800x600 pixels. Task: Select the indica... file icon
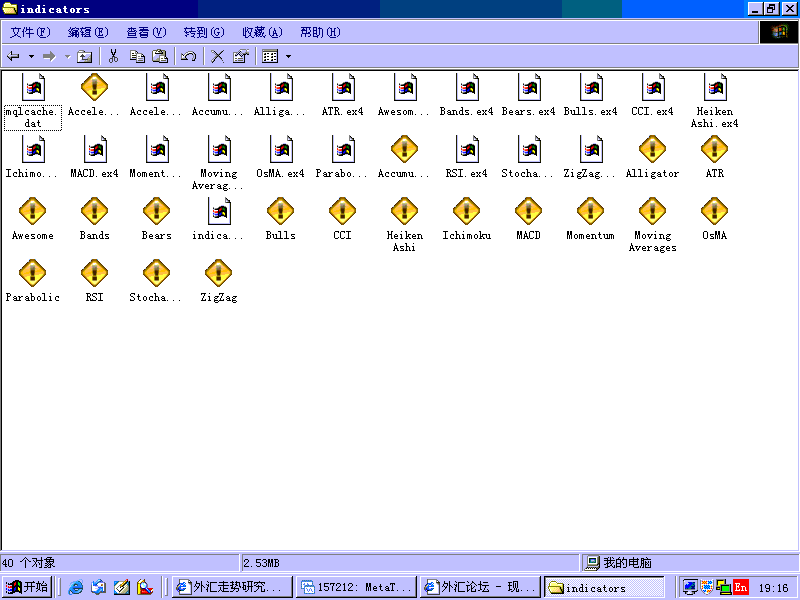click(x=219, y=211)
